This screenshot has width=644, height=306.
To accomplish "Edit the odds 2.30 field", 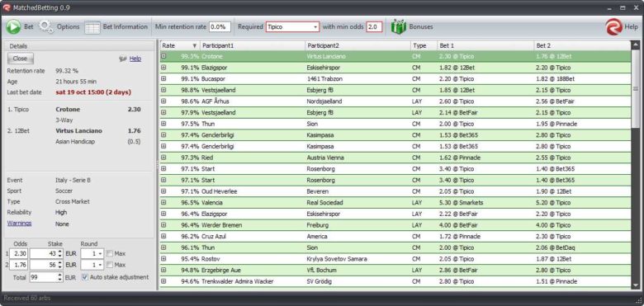I will (18, 253).
